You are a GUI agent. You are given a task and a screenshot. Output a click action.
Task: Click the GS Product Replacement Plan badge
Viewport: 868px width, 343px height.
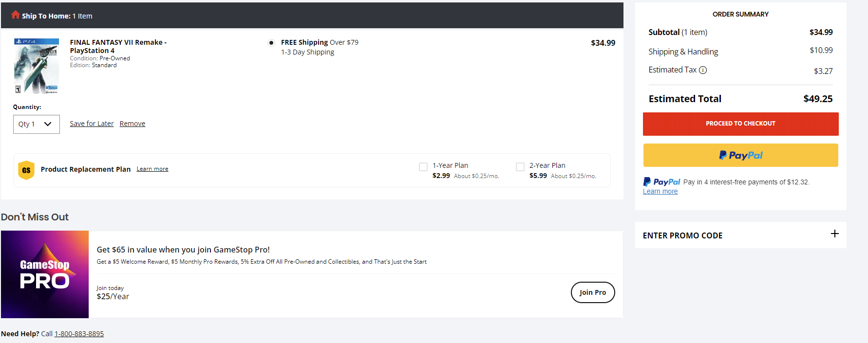tap(26, 170)
